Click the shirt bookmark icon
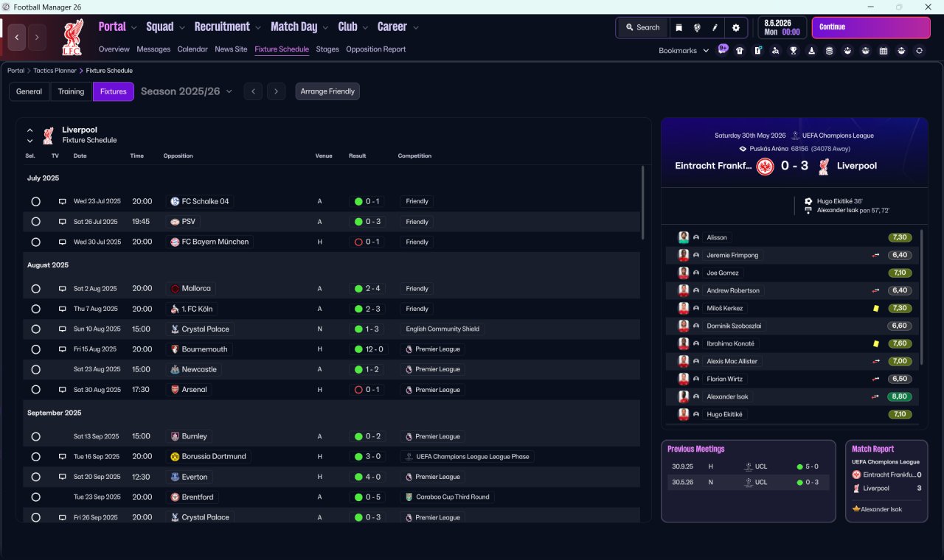 click(740, 51)
